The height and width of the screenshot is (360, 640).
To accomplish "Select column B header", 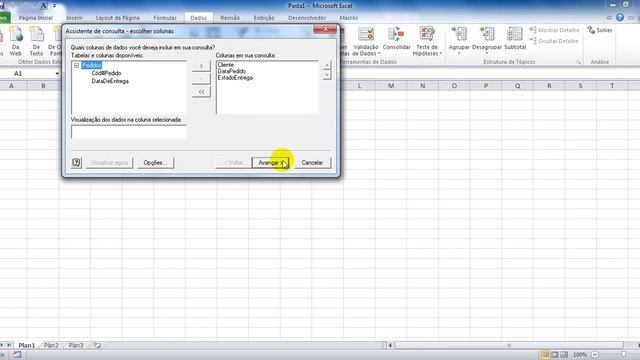I will [43, 86].
